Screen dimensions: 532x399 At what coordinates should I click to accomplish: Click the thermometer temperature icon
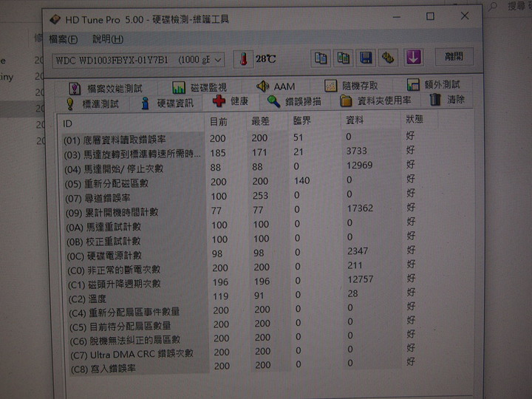pos(243,59)
